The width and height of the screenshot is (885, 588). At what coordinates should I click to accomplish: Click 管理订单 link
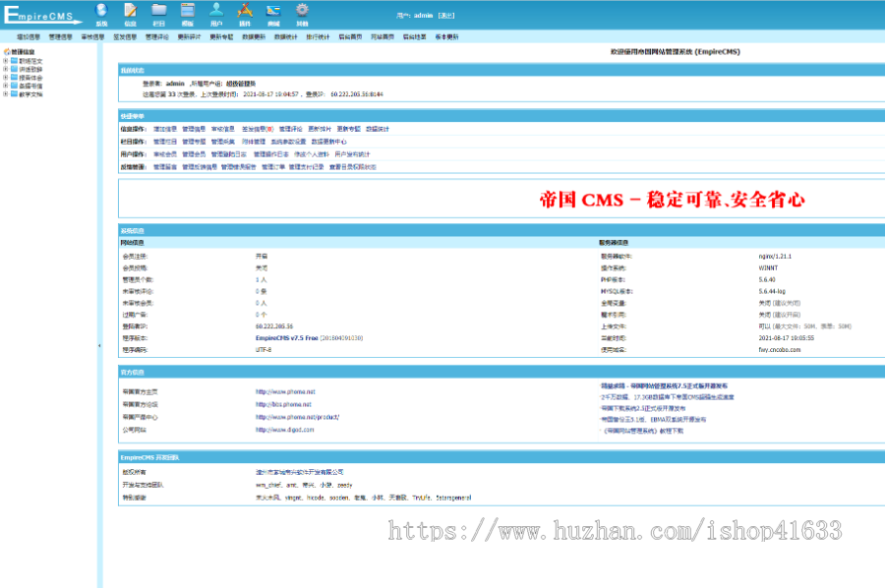(x=273, y=167)
